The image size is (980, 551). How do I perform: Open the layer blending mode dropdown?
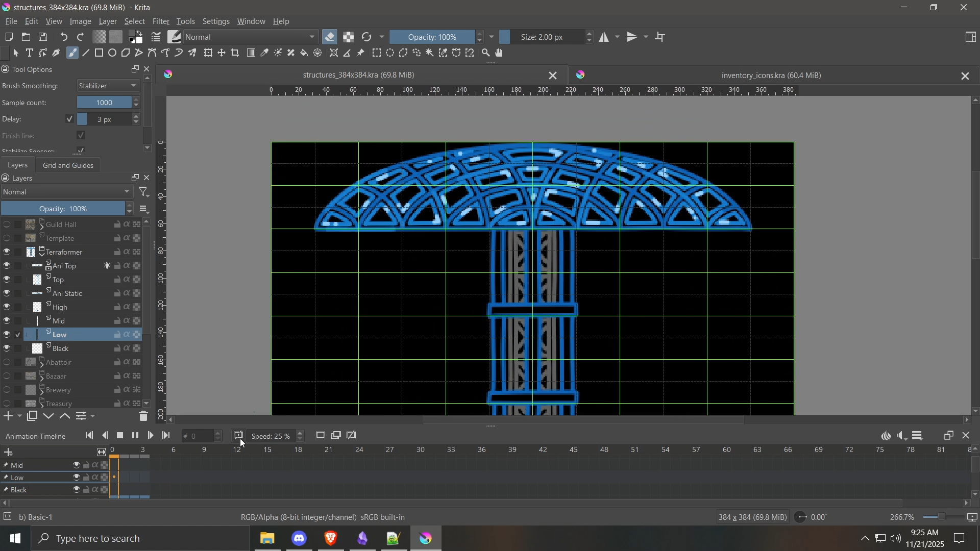pyautogui.click(x=67, y=192)
